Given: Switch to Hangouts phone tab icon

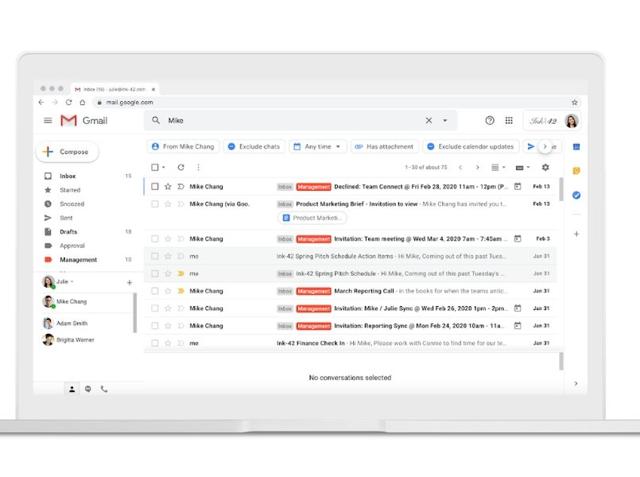Looking at the screenshot, I should pos(104,389).
